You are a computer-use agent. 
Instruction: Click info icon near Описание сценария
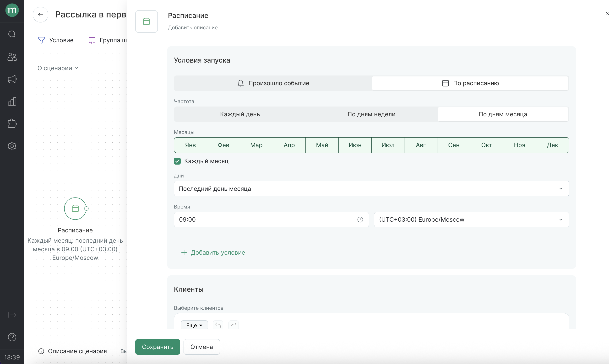point(41,351)
